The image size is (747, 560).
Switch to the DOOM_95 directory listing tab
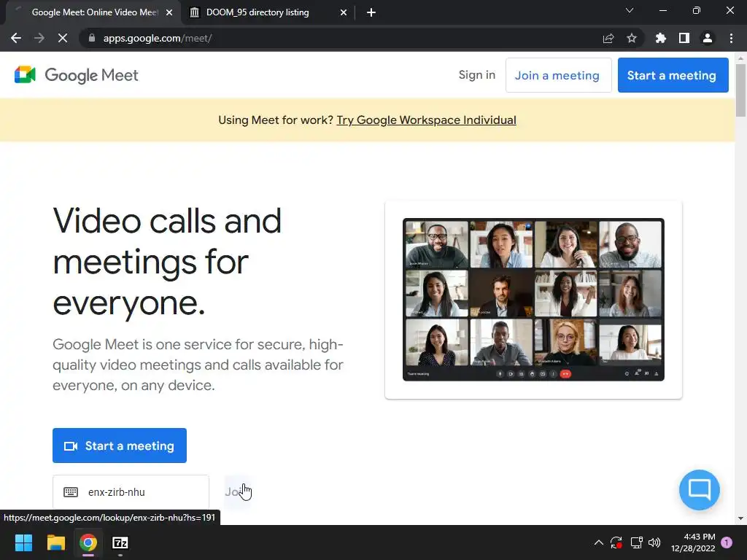click(x=268, y=12)
